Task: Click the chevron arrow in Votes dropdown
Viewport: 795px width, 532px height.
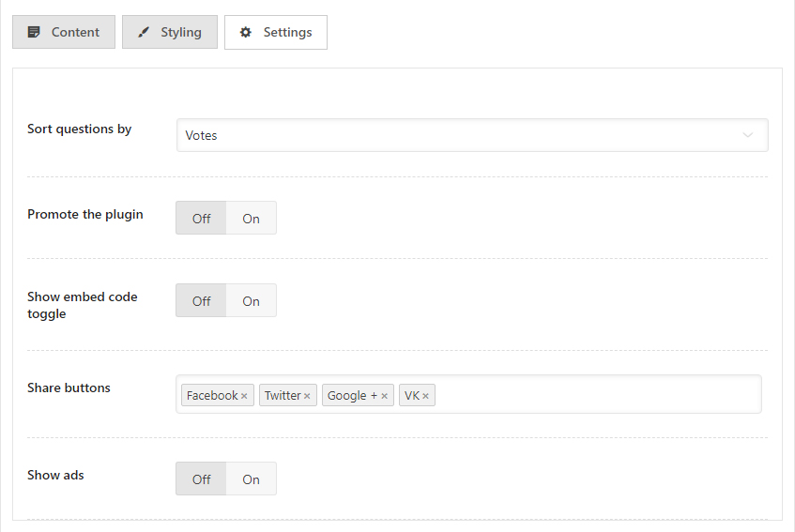Action: [748, 135]
